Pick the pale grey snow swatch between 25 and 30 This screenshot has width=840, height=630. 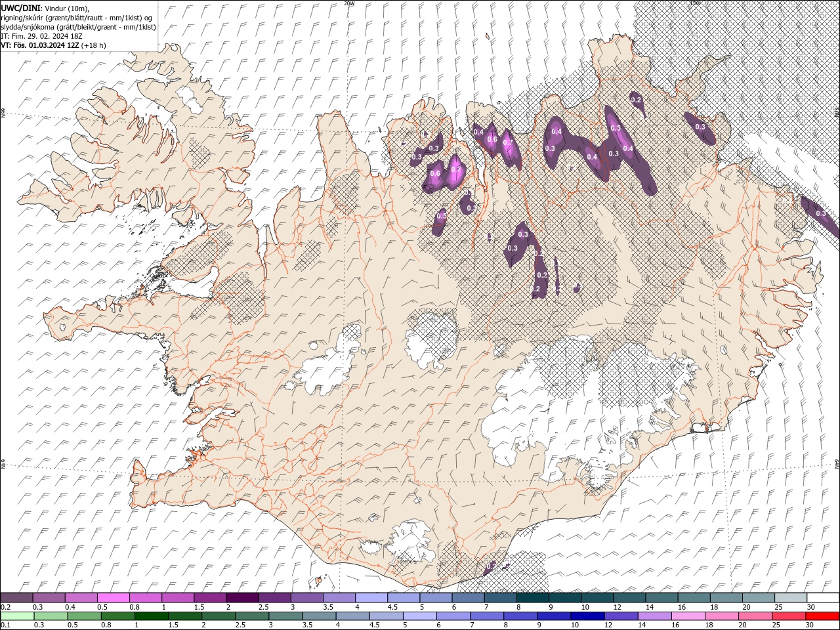pos(790,598)
